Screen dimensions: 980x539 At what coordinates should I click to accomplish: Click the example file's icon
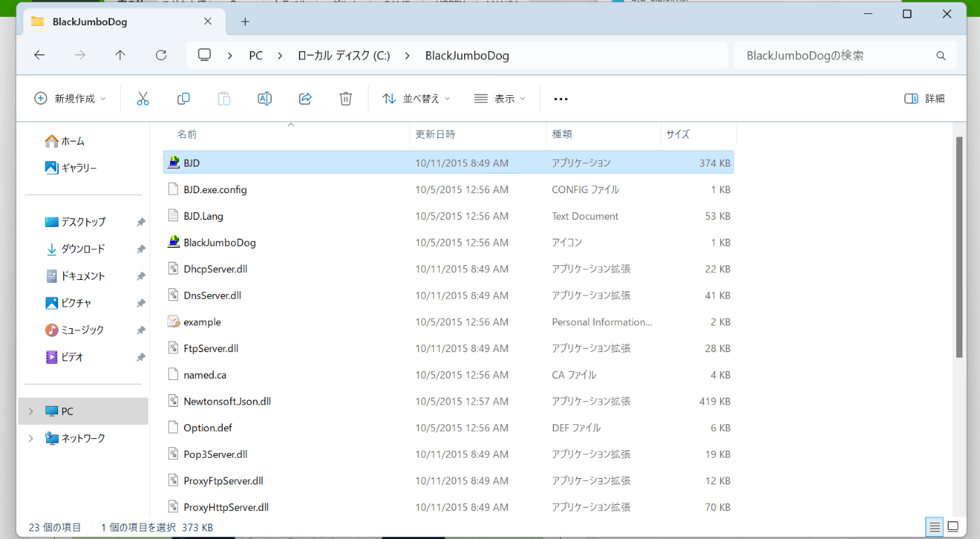pos(174,322)
